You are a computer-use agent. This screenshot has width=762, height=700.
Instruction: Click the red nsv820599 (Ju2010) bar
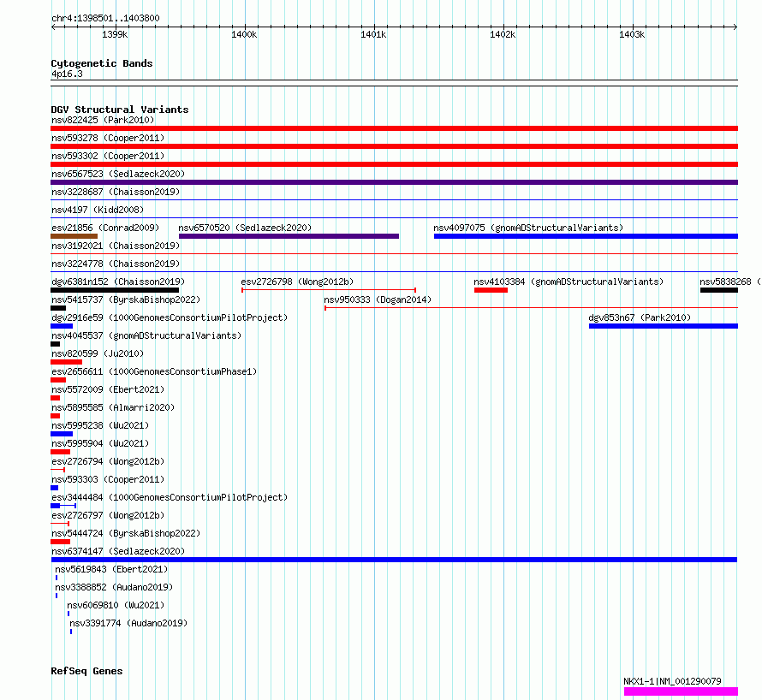(67, 362)
